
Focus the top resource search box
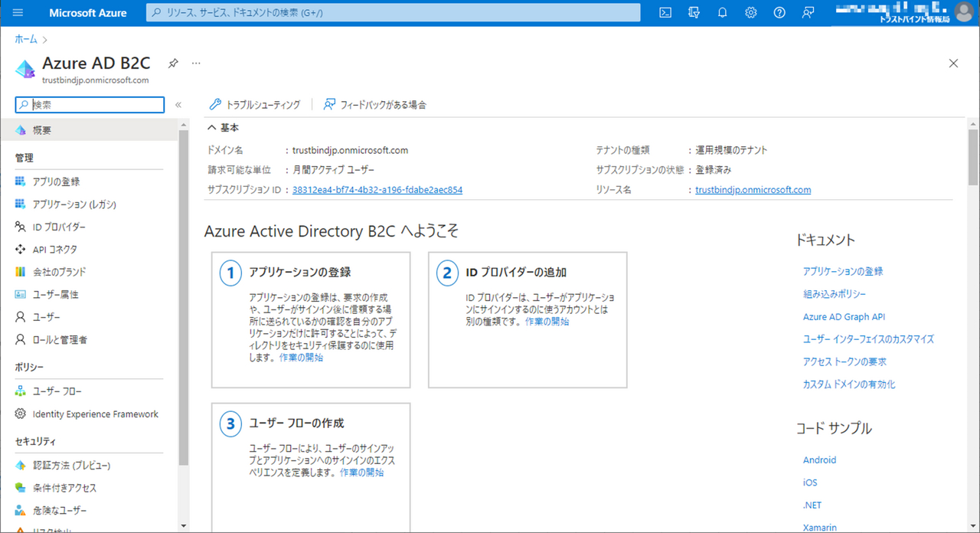pyautogui.click(x=393, y=13)
